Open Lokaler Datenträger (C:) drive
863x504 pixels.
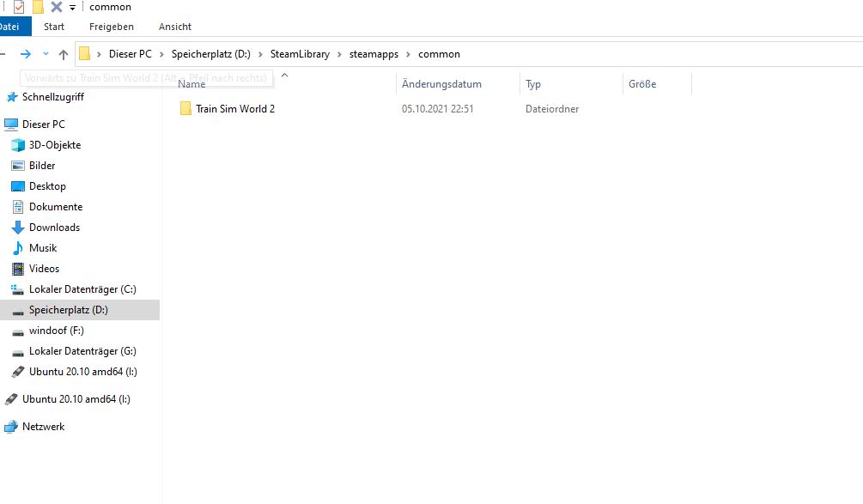82,289
